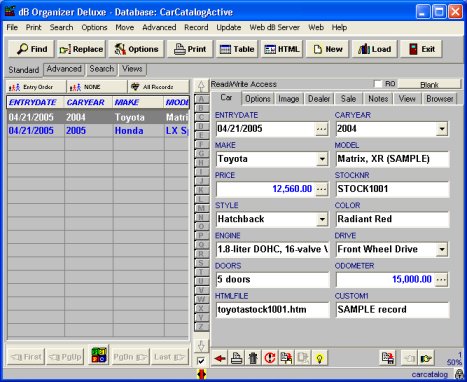The width and height of the screenshot is (467, 382).
Task: Expand the CARYEAR dropdown
Action: tap(442, 129)
